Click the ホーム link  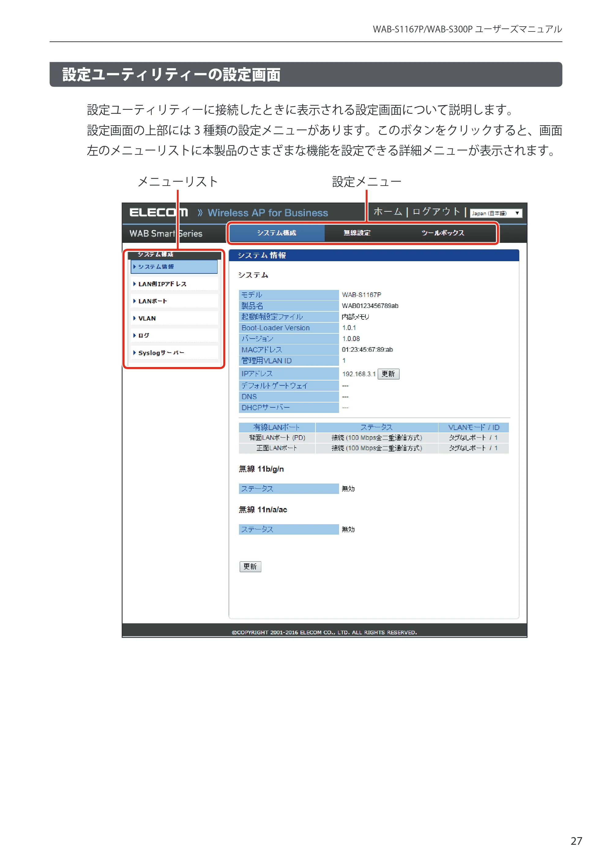387,211
